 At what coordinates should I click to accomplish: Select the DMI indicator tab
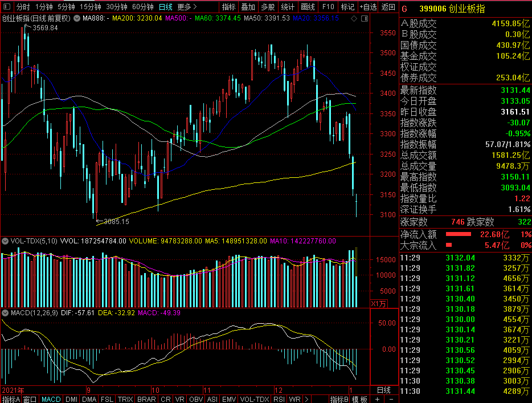pos(72,399)
